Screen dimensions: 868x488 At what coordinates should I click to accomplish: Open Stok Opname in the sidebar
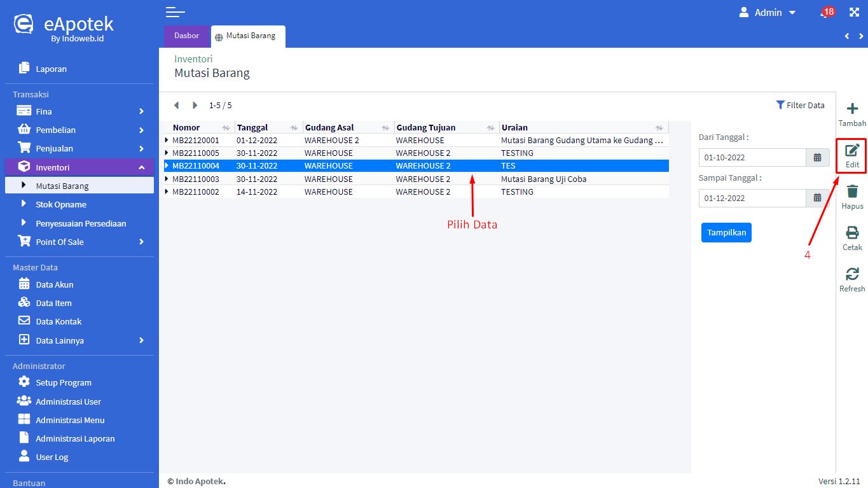(x=61, y=205)
